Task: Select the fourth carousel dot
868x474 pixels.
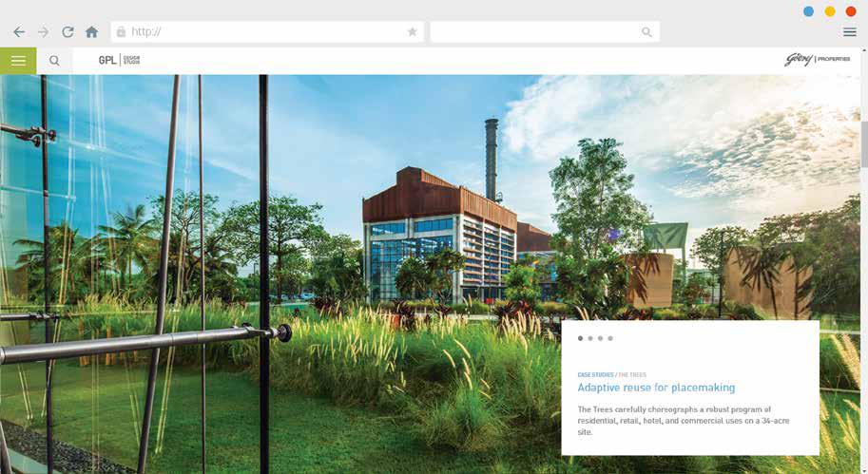Action: (610, 338)
